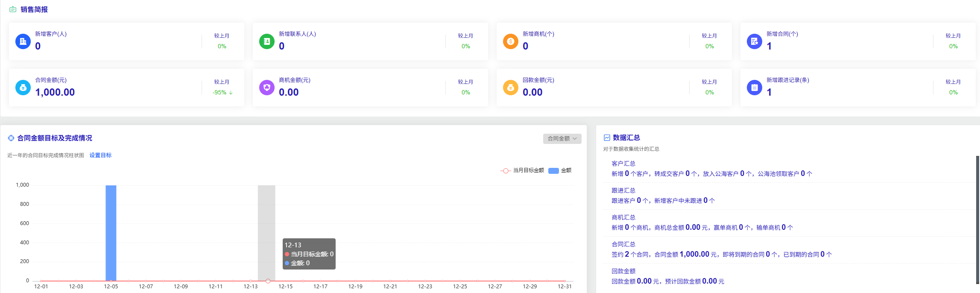Click the 合同金额 value 1,000.00

click(55, 92)
